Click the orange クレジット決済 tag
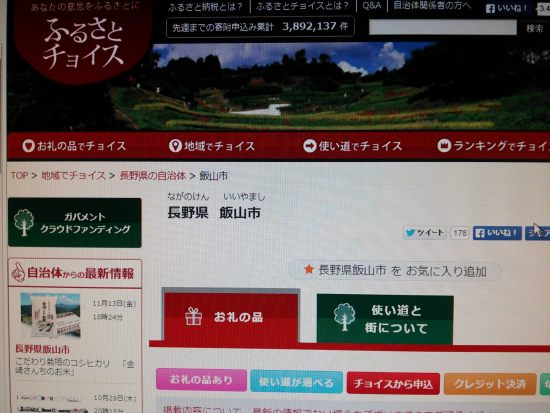 [490, 384]
